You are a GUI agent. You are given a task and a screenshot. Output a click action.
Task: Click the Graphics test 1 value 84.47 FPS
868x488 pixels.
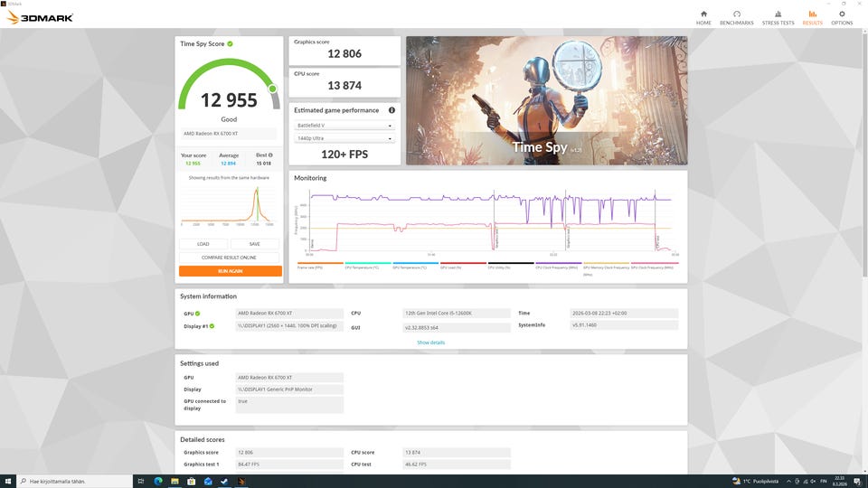pyautogui.click(x=289, y=465)
